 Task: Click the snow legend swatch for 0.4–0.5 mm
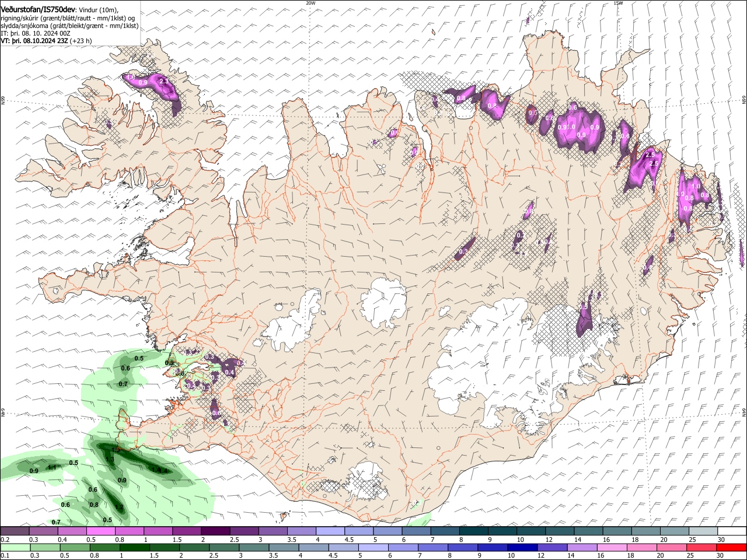(x=72, y=531)
